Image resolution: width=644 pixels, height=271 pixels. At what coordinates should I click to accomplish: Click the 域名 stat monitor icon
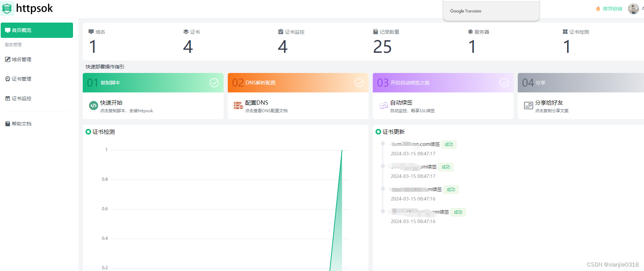91,32
